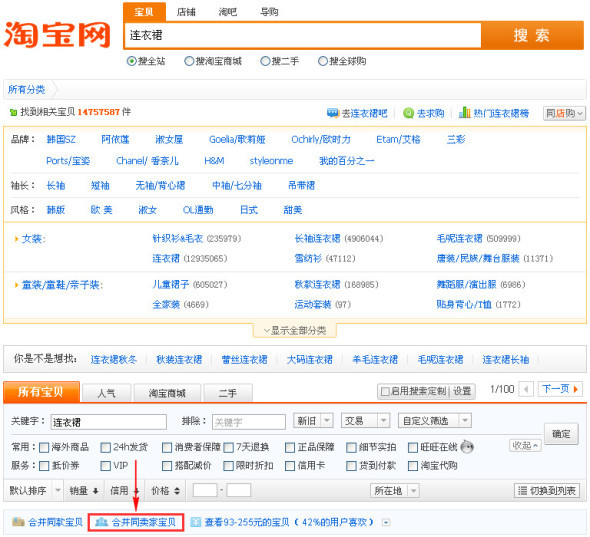Image resolution: width=590 pixels, height=537 pixels.
Task: Open the small dropdown after 42%的用户喜欢
Action: click(x=386, y=522)
